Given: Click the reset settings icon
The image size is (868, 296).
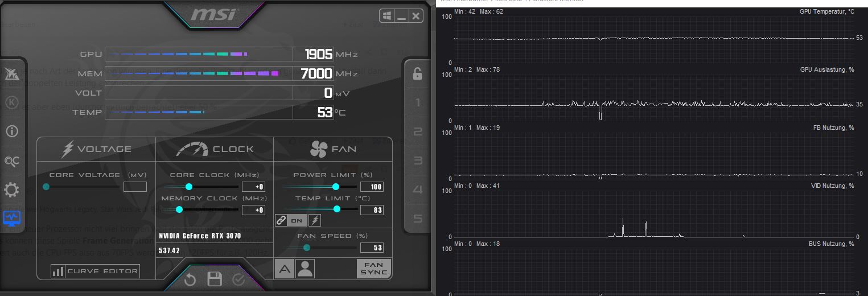Looking at the screenshot, I should pos(190,279).
